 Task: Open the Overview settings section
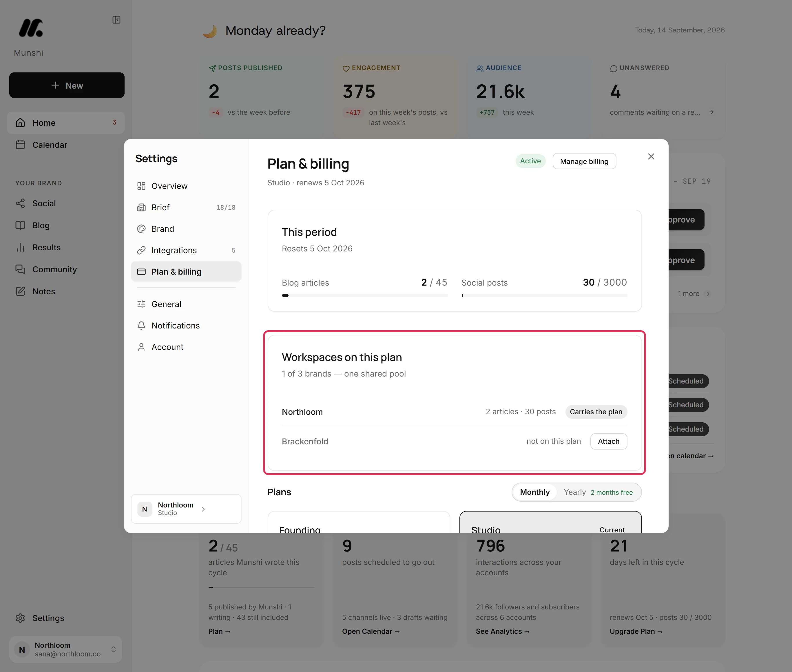point(186,186)
